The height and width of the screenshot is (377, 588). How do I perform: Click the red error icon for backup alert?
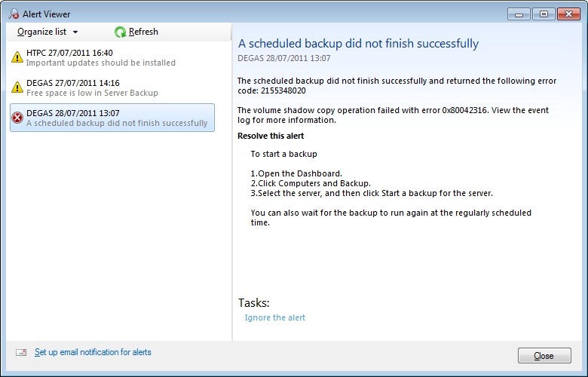click(17, 118)
